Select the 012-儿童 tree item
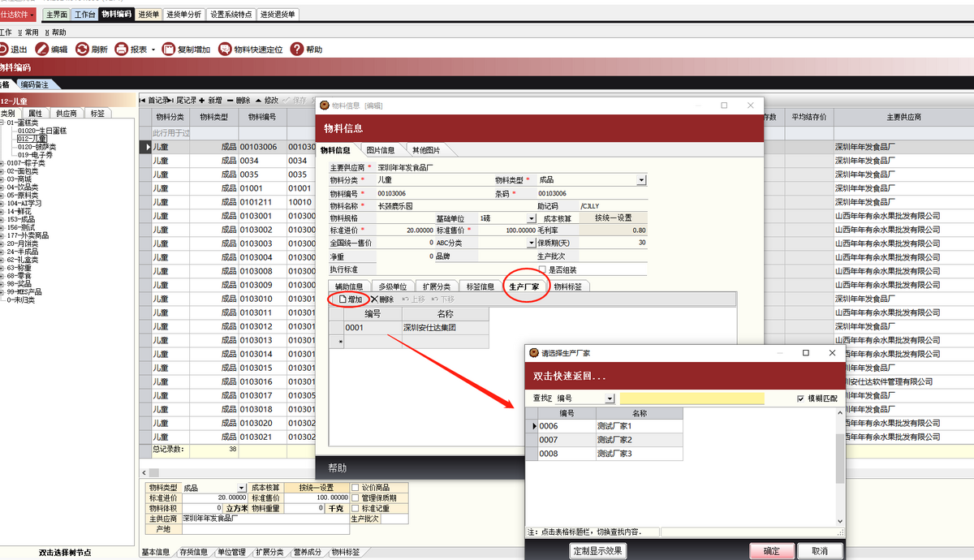This screenshot has width=974, height=560. click(32, 139)
